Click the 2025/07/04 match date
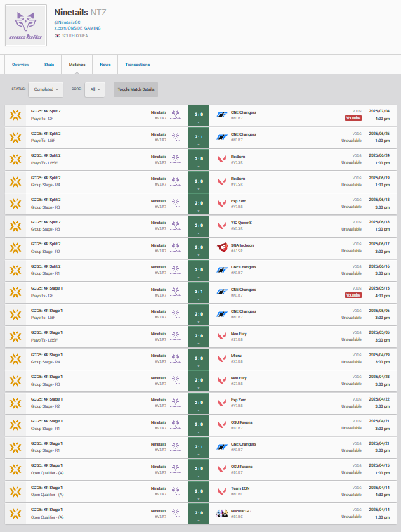Image resolution: width=401 pixels, height=532 pixels. (379, 111)
